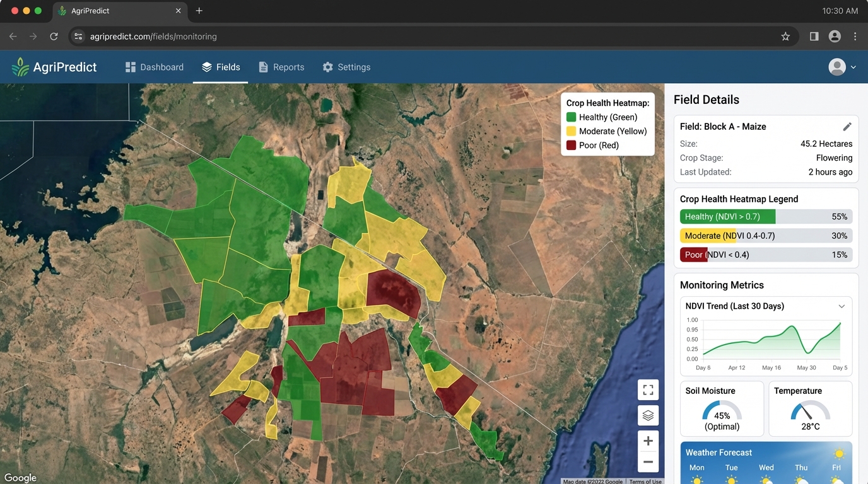The width and height of the screenshot is (868, 484).
Task: Open Chrome three-dot menu
Action: tap(855, 37)
